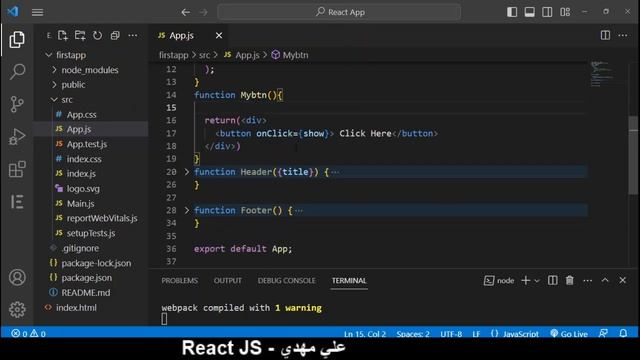The image size is (640, 360).
Task: Switch to the OUTPUT panel tab
Action: [x=228, y=281]
